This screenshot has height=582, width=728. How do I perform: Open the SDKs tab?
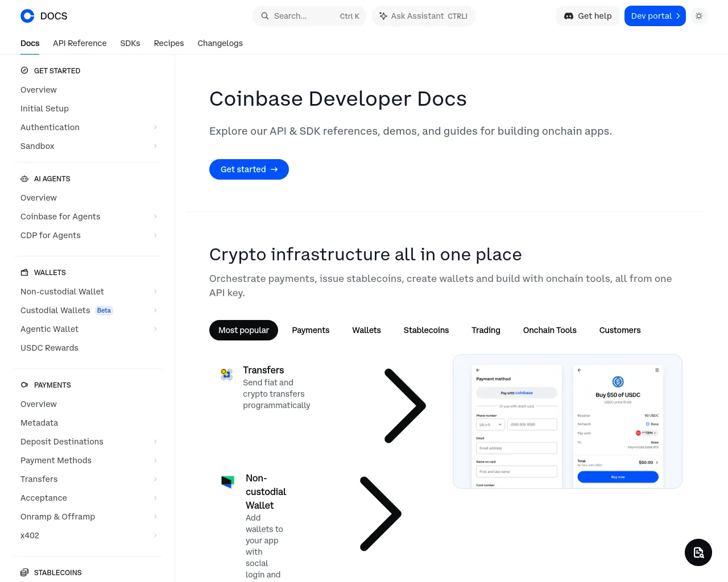pos(130,43)
